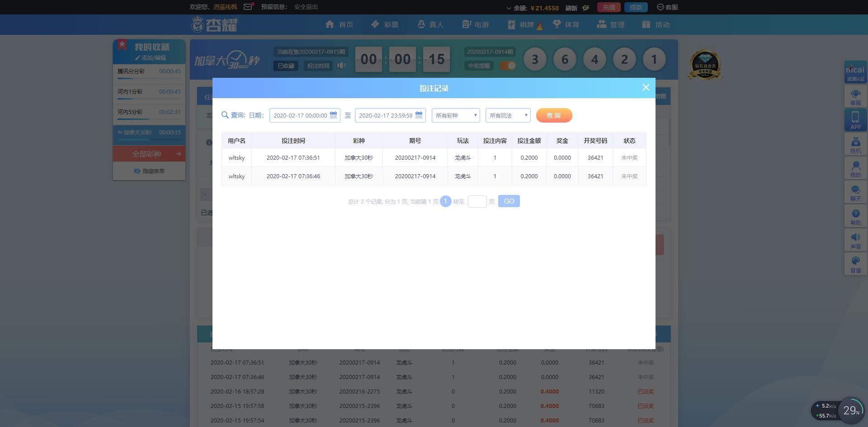Open the mail inbox envelope icon
The width and height of the screenshot is (868, 427).
pyautogui.click(x=248, y=7)
